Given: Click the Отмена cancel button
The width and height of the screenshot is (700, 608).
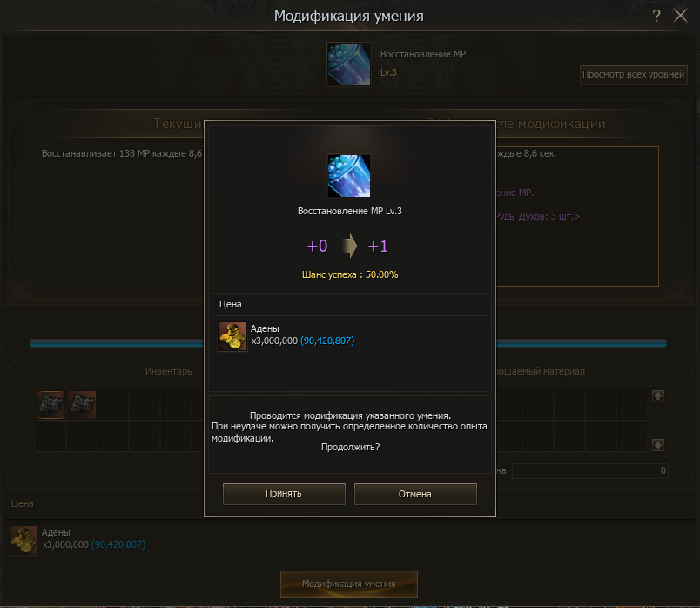Looking at the screenshot, I should coord(415,494).
